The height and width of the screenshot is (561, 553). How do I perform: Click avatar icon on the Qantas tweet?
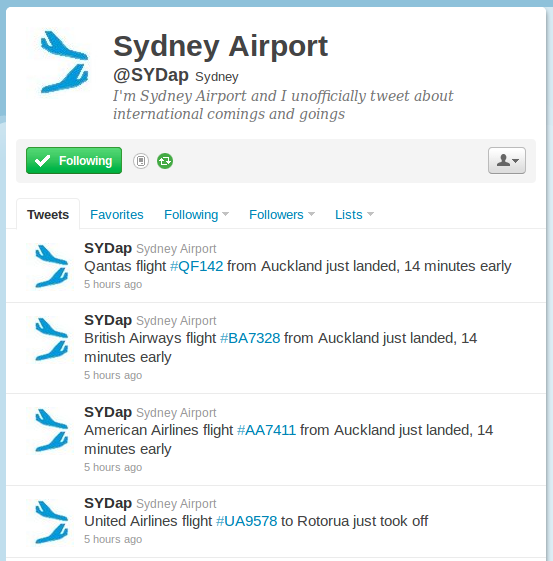(x=51, y=266)
